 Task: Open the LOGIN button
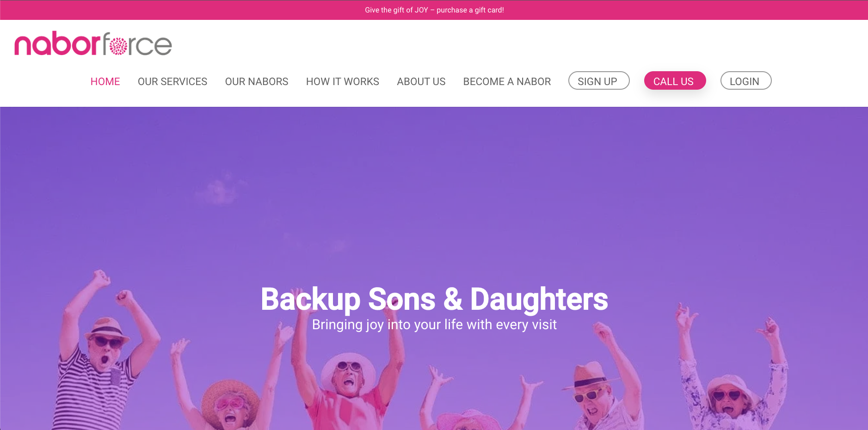coord(746,81)
